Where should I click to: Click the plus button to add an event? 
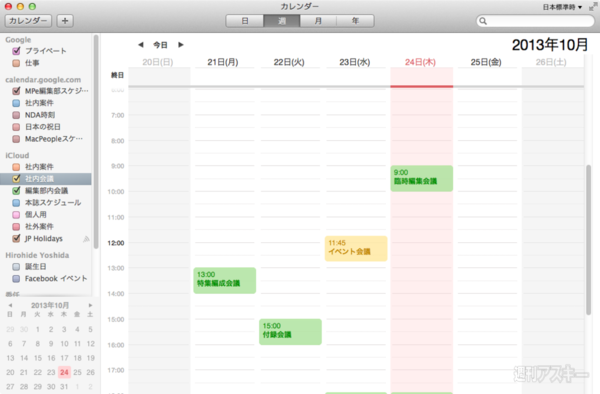click(65, 21)
